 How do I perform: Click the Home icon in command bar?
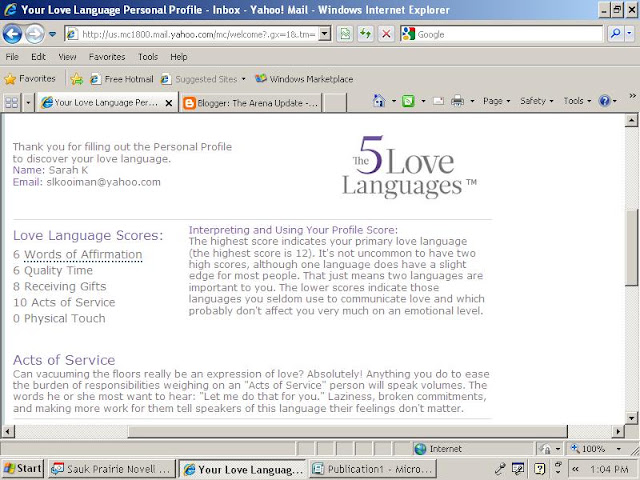[x=379, y=100]
